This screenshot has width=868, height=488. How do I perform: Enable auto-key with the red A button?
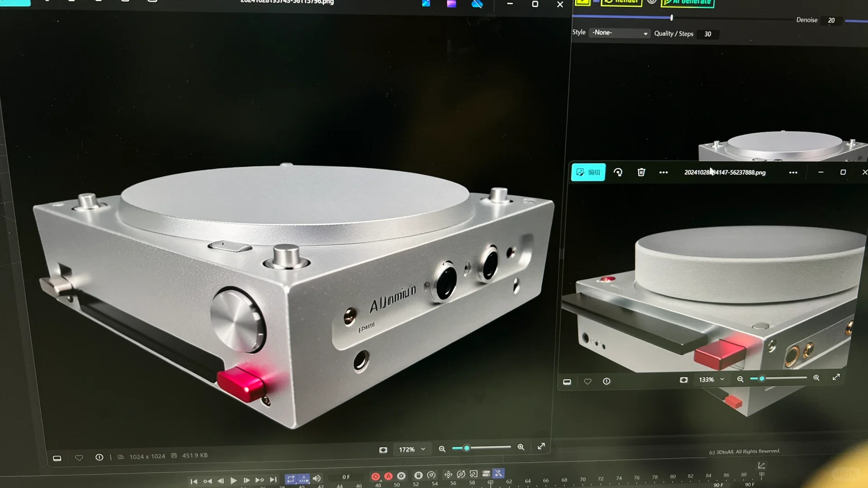[388, 476]
